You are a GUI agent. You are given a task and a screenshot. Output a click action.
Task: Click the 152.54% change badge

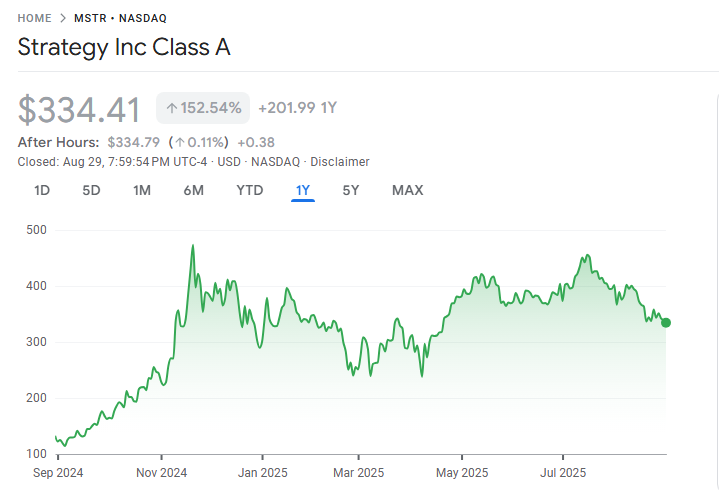(x=203, y=108)
